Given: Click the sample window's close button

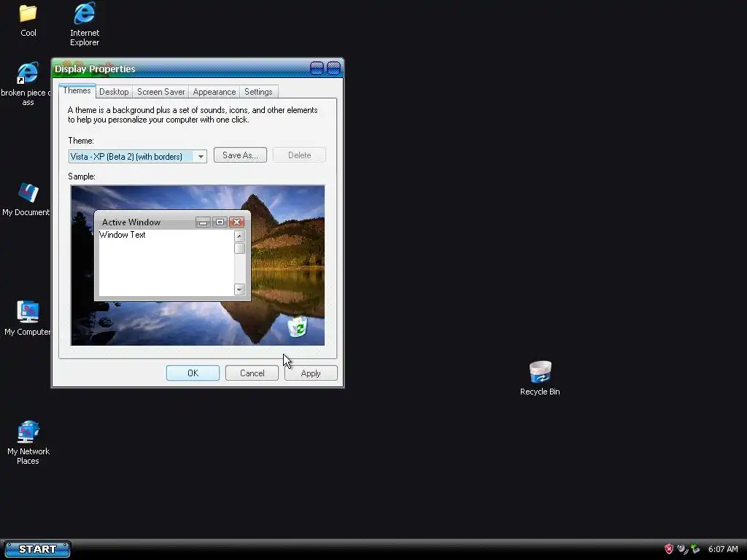Looking at the screenshot, I should tap(236, 222).
